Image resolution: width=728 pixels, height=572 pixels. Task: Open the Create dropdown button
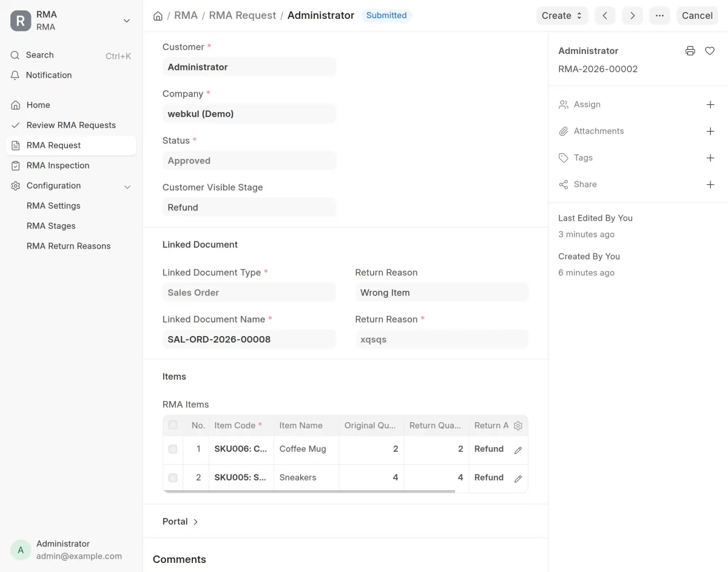tap(562, 16)
